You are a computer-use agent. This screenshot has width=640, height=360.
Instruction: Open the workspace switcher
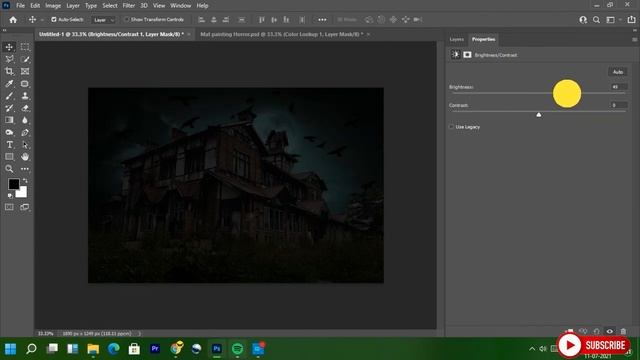pos(611,20)
